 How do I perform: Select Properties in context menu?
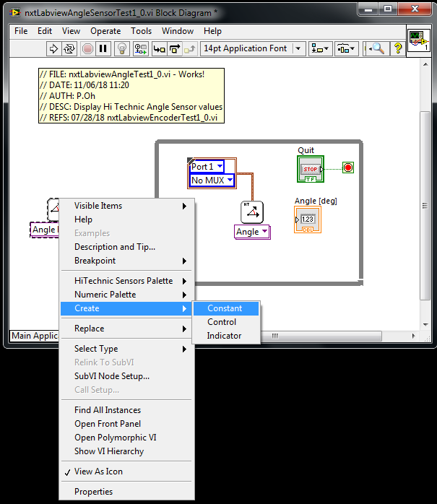127,492
